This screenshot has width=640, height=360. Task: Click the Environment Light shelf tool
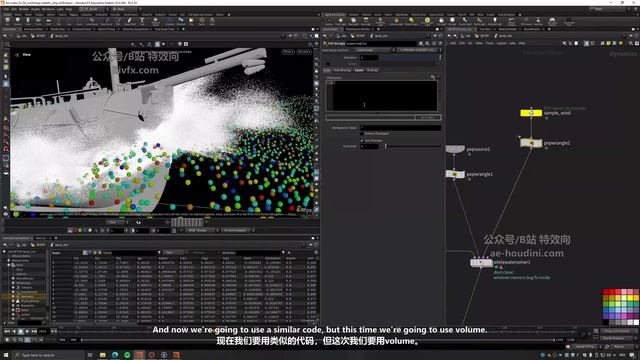pos(427,21)
